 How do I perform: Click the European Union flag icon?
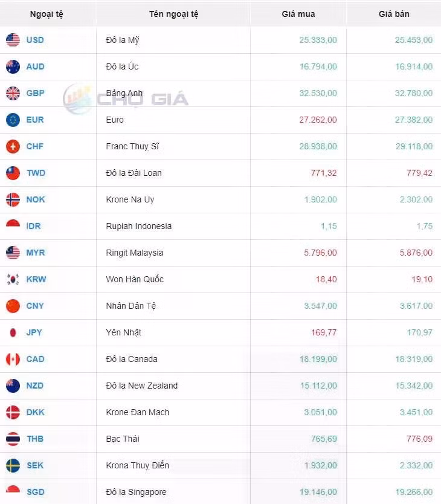(13, 120)
